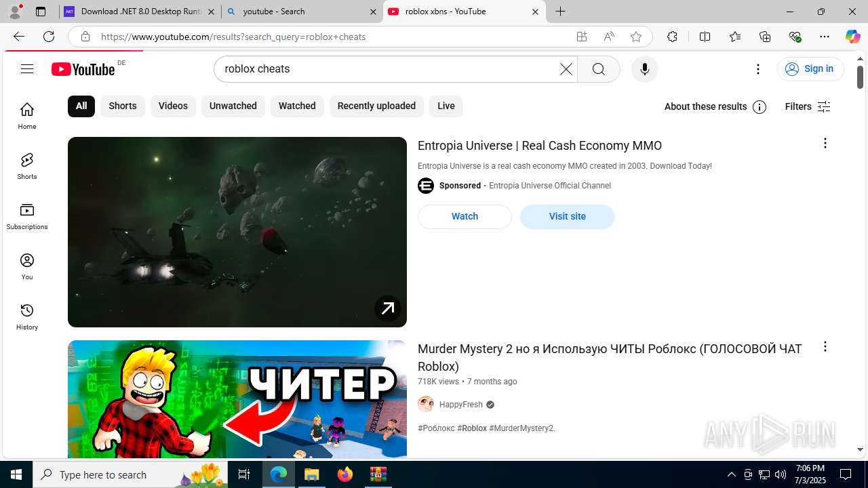Click the Watch button on the ad
Screen dimensions: 868x488
pos(465,216)
